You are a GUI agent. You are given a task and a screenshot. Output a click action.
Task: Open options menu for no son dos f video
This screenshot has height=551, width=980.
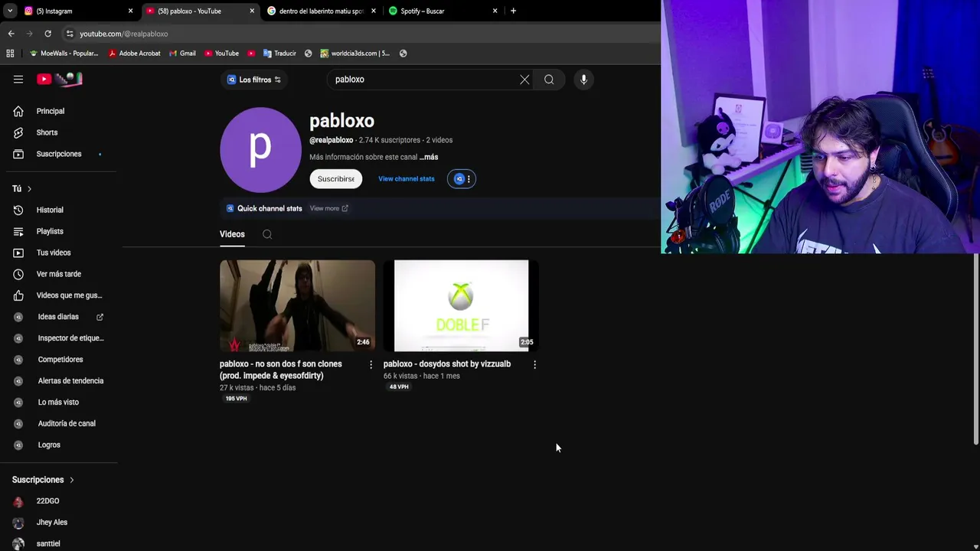coord(371,365)
